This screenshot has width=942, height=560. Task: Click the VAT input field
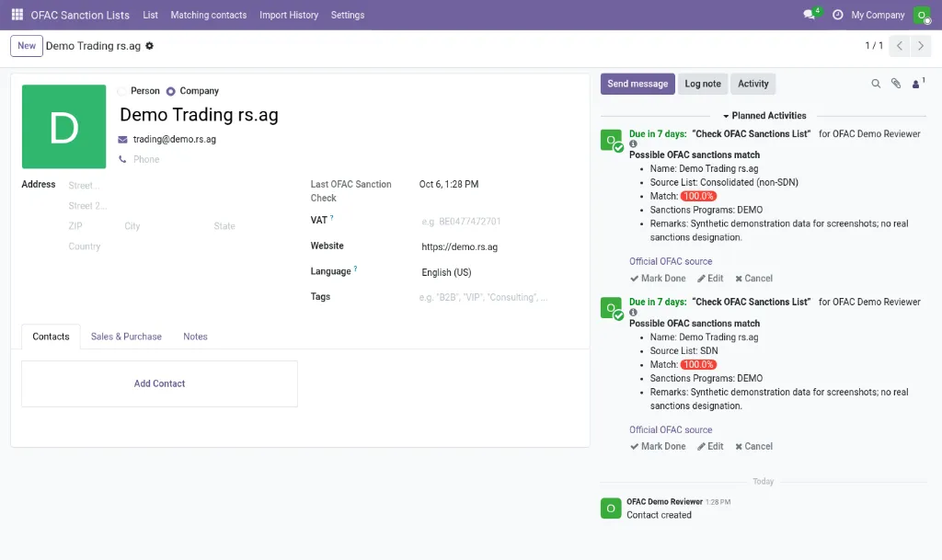[498, 222]
